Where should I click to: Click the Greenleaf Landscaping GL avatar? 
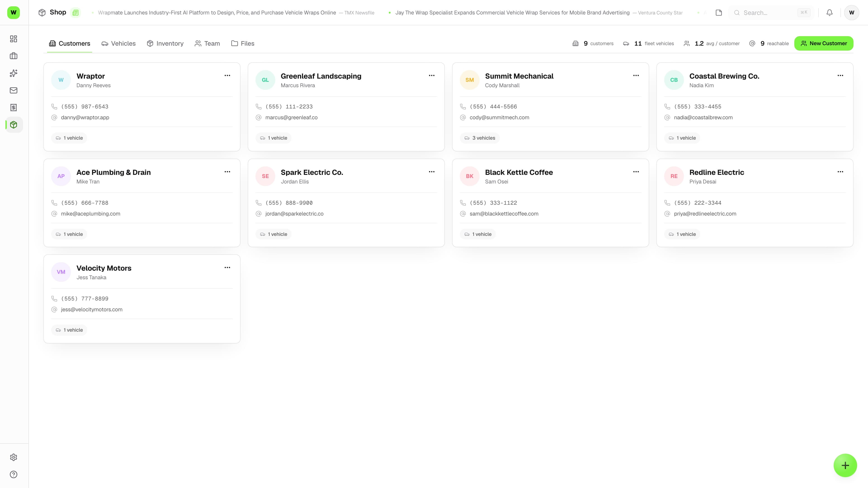(265, 80)
